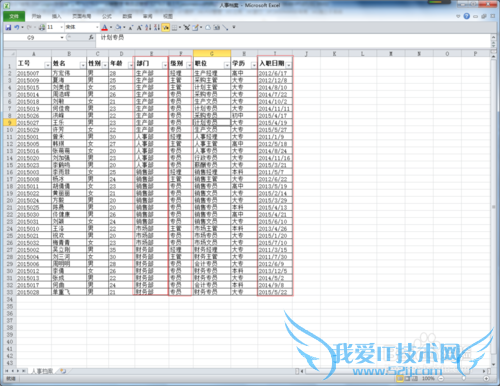Open the View ribbon tab
This screenshot has height=386, width=500.
coord(168,16)
